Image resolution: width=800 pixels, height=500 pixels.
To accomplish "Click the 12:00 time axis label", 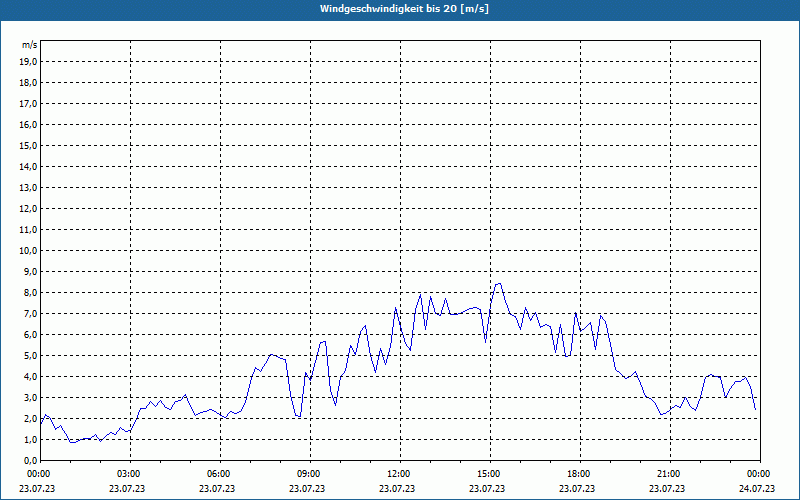I will click(x=397, y=474).
